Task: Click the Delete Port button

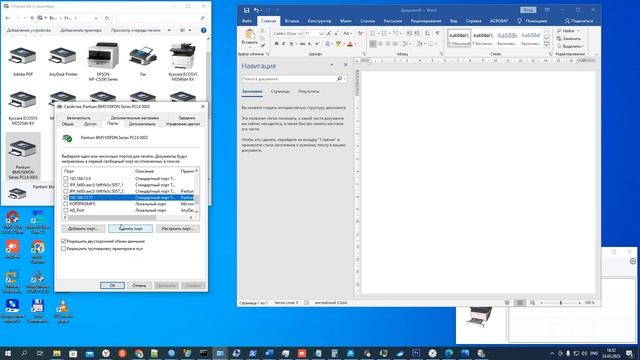Action: [131, 229]
